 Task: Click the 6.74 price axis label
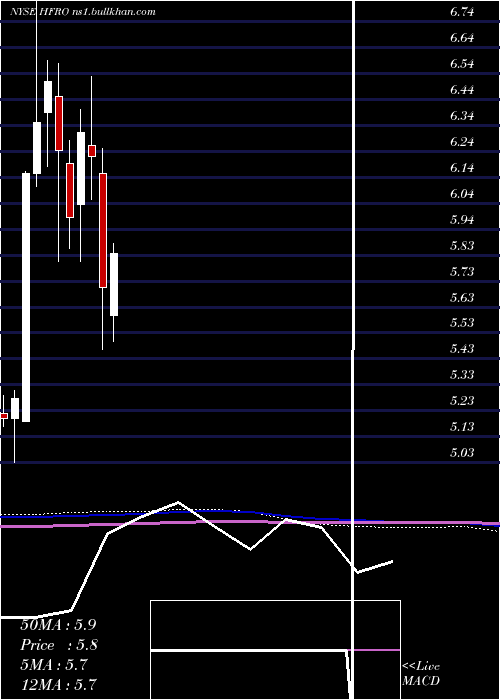461,12
